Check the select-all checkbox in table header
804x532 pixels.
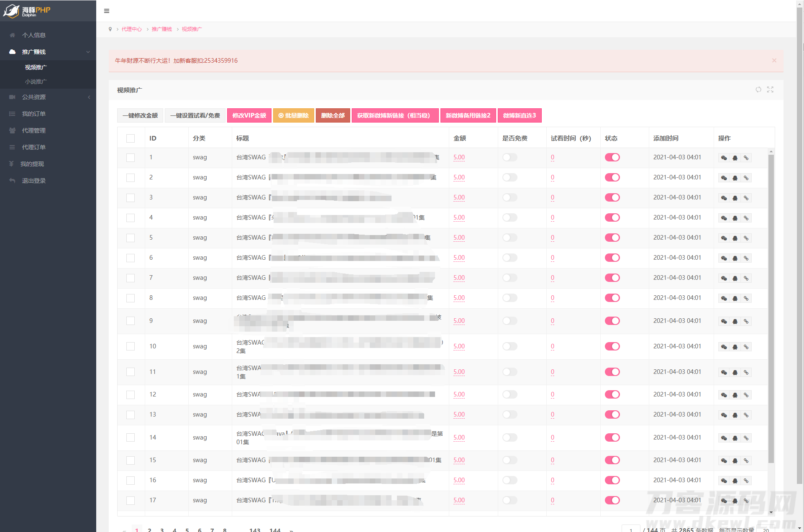tap(131, 138)
